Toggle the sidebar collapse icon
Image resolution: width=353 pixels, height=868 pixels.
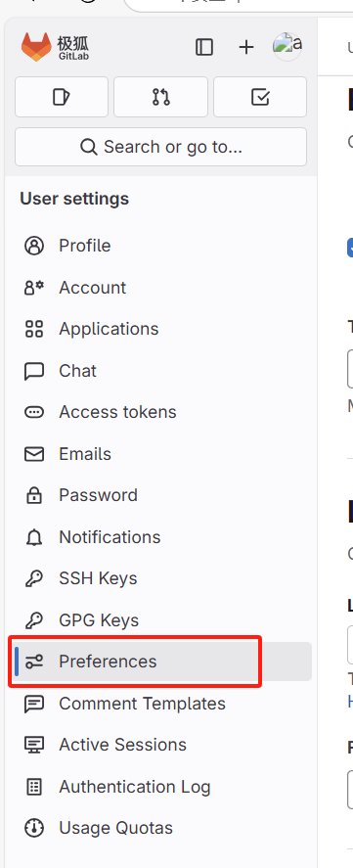(204, 47)
